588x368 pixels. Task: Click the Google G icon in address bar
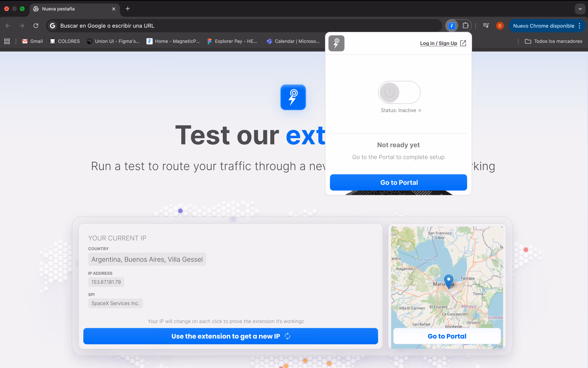tap(52, 26)
